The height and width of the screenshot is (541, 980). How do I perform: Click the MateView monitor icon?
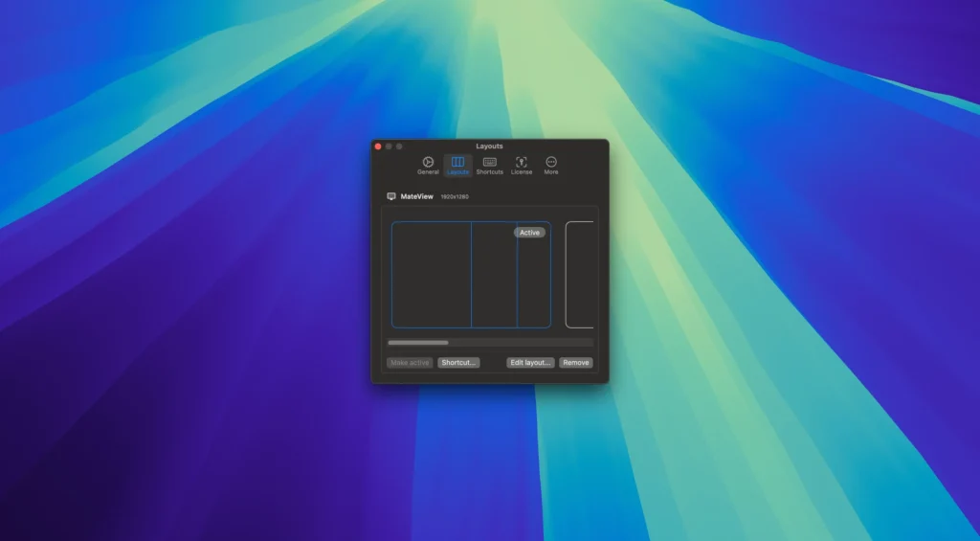tap(391, 196)
